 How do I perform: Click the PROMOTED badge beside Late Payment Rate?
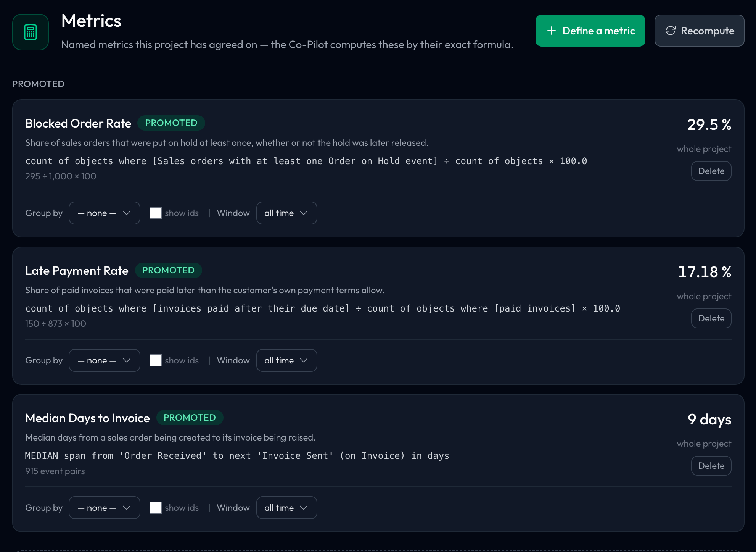click(x=168, y=270)
